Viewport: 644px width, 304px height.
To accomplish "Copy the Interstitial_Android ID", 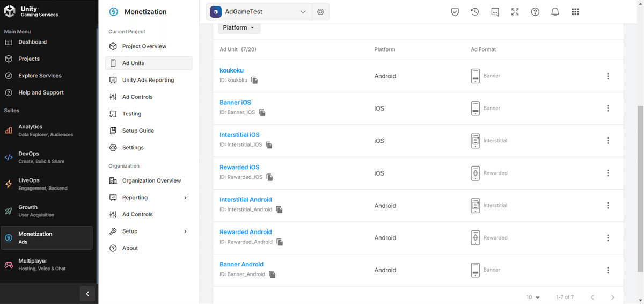I will tap(279, 209).
